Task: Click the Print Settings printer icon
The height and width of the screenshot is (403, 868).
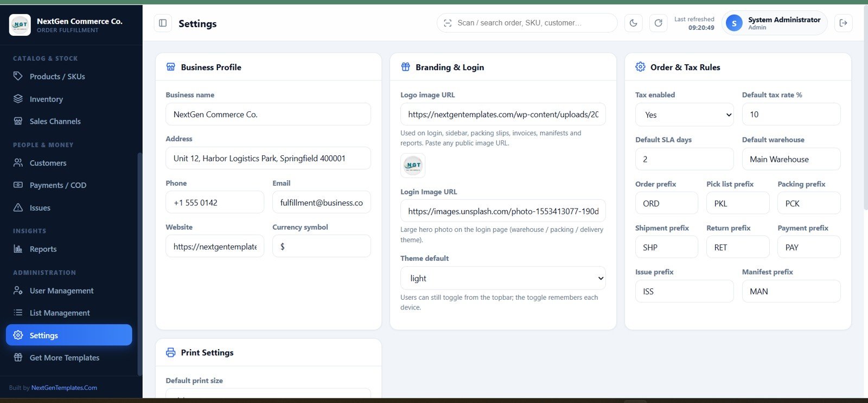Action: (170, 352)
